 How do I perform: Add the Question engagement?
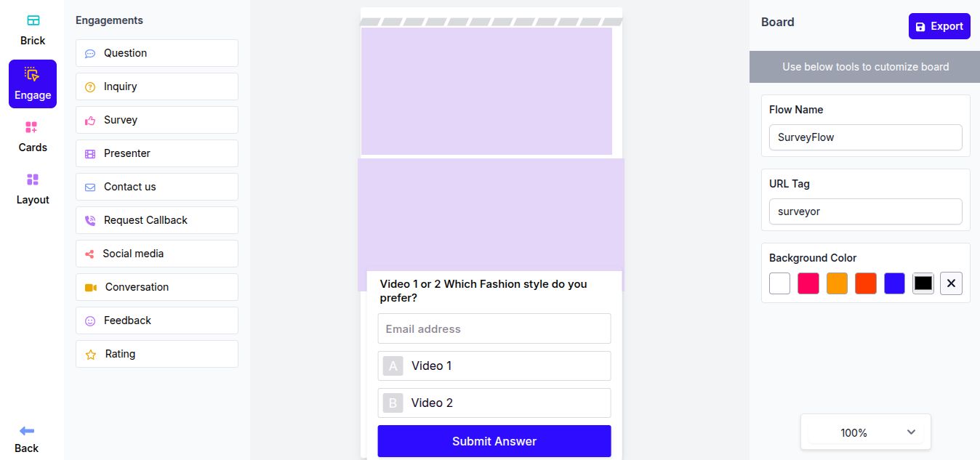(x=157, y=53)
